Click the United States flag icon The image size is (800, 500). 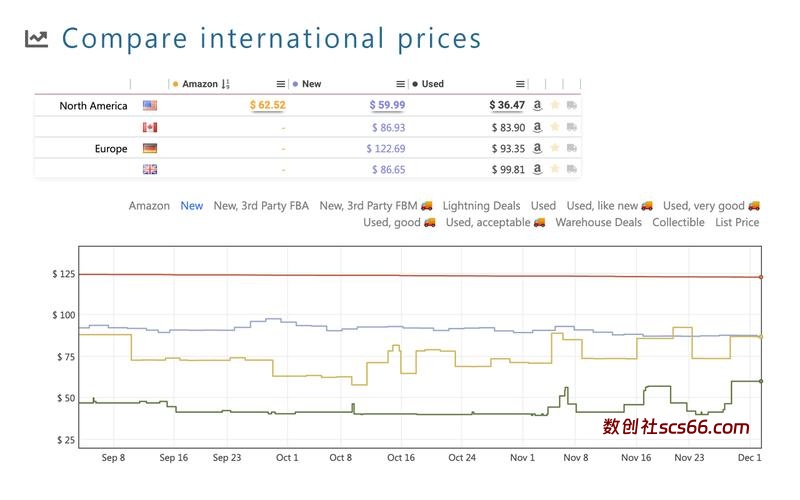(x=150, y=105)
